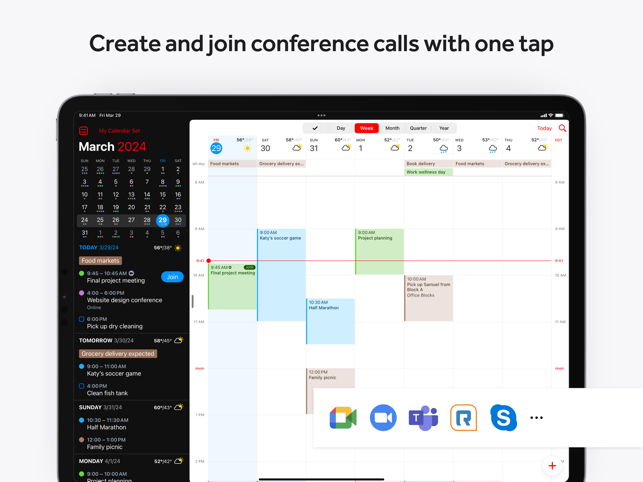Open Saturday 30 day header
The height and width of the screenshot is (482, 643).
[x=265, y=148]
